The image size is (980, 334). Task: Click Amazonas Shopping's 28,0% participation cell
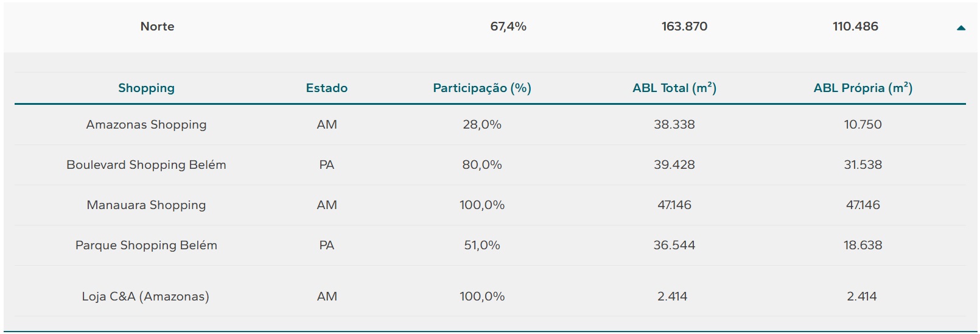tap(482, 124)
